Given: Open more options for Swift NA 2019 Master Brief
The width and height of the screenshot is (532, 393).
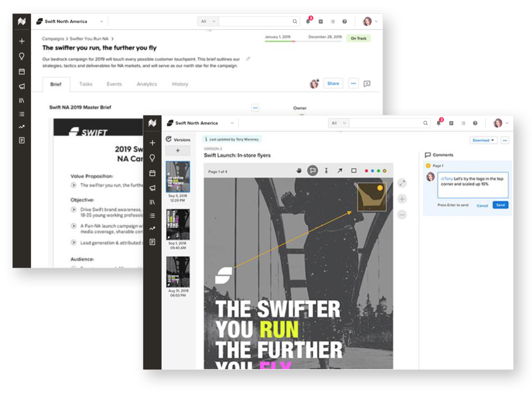Looking at the screenshot, I should [x=255, y=108].
